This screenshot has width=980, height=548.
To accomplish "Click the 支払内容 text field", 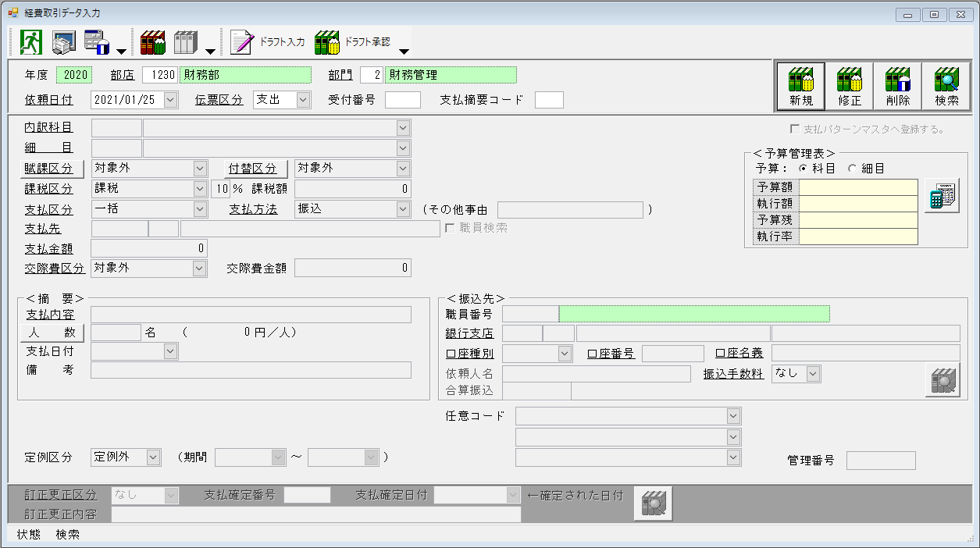I will [251, 315].
